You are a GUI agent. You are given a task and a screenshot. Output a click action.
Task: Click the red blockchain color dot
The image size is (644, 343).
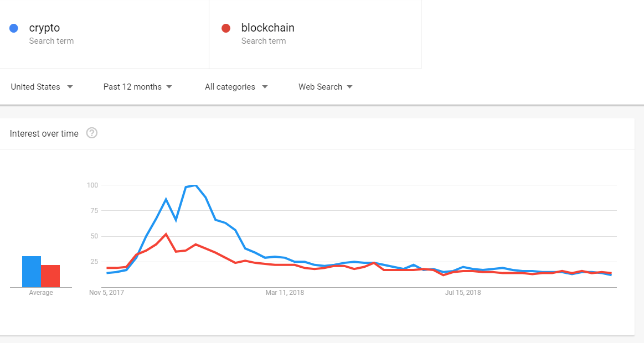225,28
